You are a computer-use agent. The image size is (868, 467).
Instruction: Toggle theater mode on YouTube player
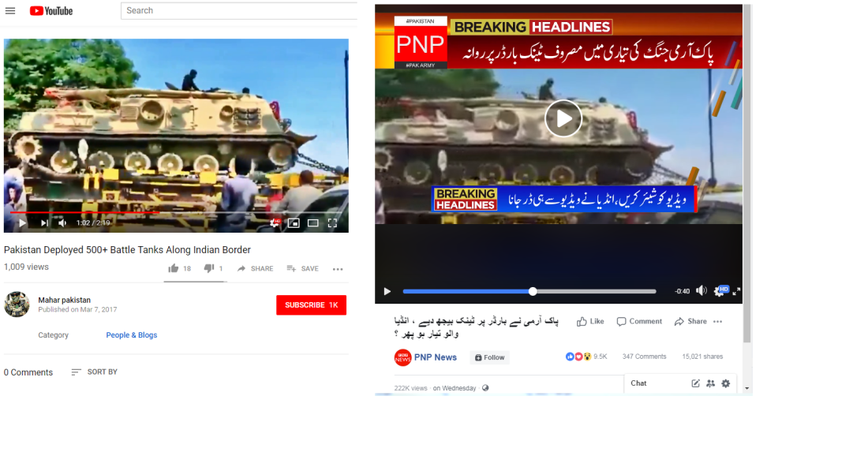click(x=312, y=223)
